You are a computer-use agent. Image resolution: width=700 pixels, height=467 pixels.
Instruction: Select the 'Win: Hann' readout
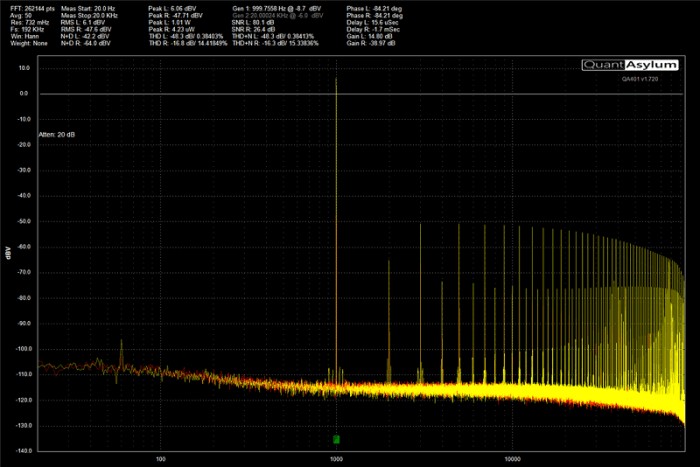point(25,36)
